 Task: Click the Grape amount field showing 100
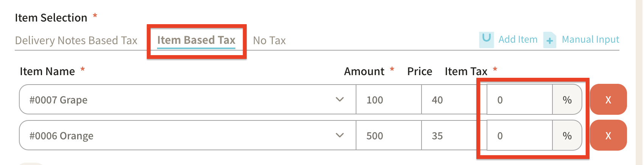[388, 100]
